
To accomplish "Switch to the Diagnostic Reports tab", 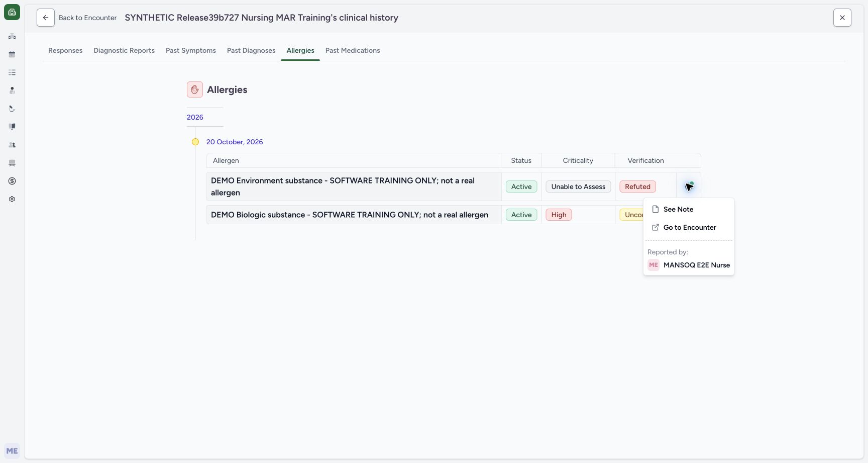I will tap(124, 50).
